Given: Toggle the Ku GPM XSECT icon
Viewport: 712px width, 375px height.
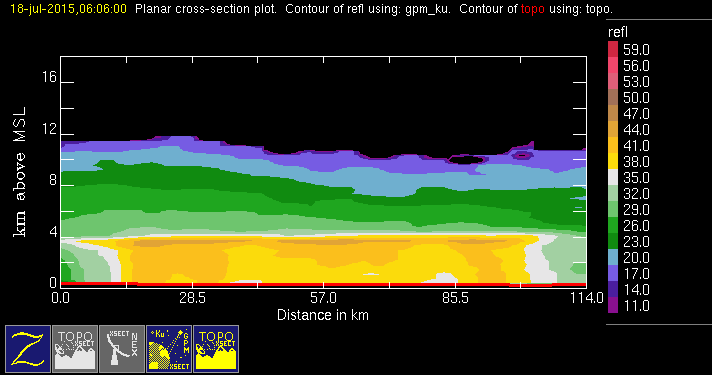Looking at the screenshot, I should [x=169, y=349].
